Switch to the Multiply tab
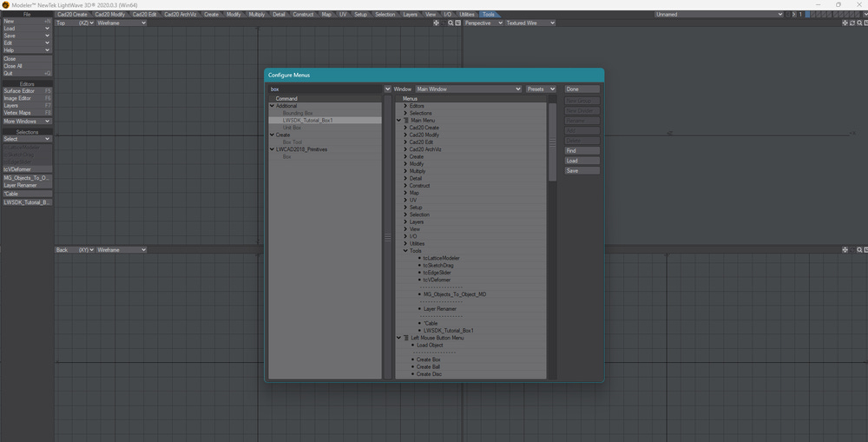 coord(257,15)
